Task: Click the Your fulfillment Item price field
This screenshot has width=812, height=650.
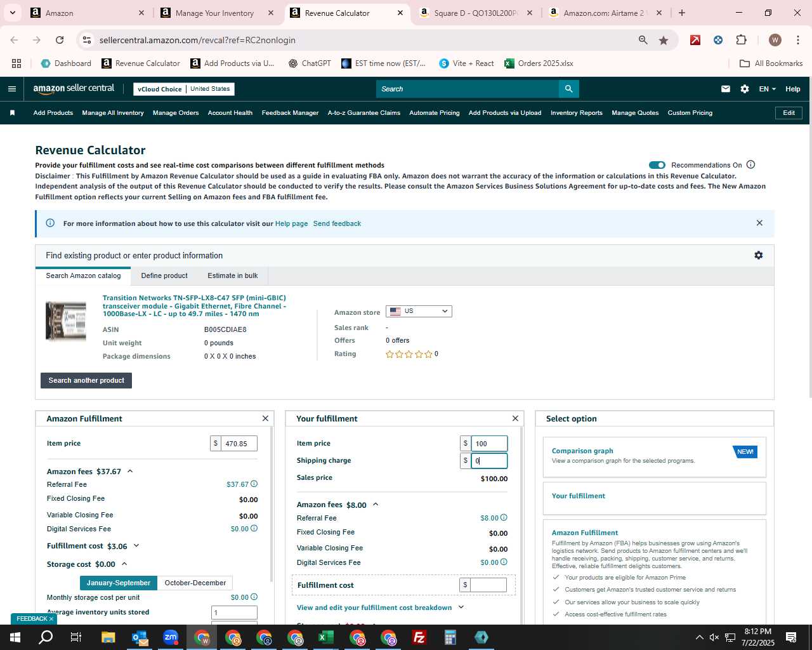Action: click(x=489, y=444)
